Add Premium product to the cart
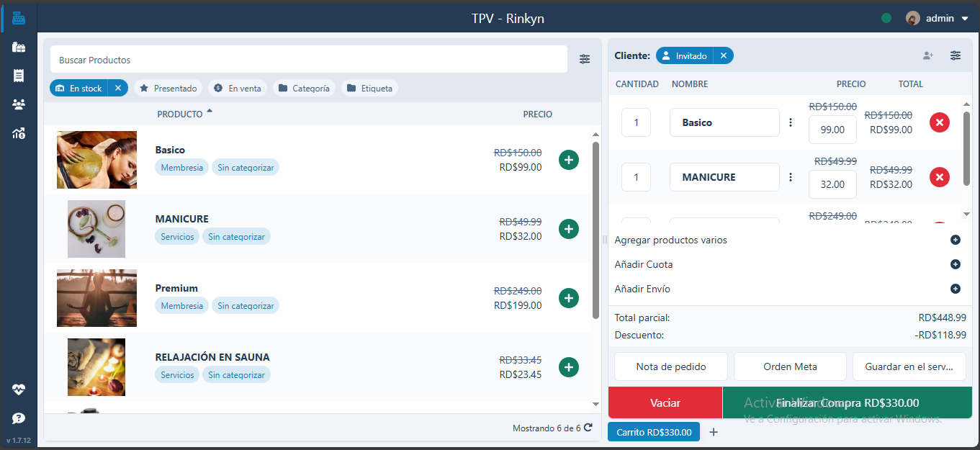 coord(569,298)
